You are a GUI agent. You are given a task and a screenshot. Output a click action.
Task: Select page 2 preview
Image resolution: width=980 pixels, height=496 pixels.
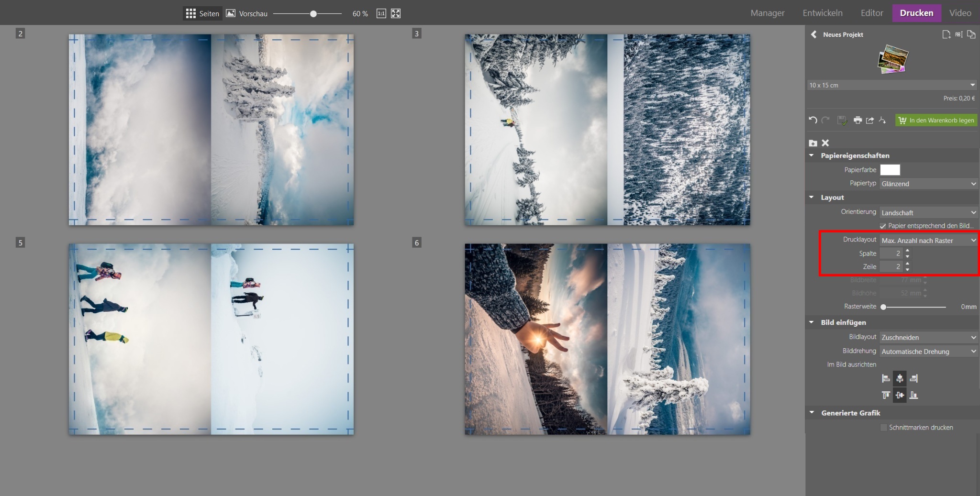coord(211,130)
